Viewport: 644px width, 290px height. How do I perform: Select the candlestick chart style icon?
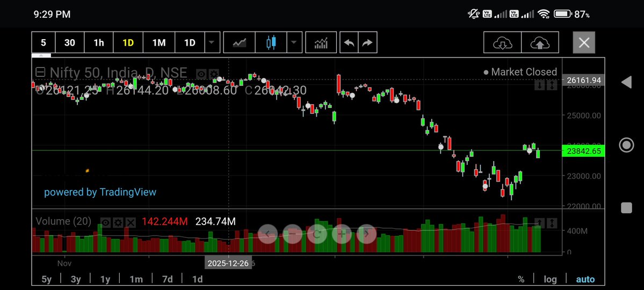[271, 42]
